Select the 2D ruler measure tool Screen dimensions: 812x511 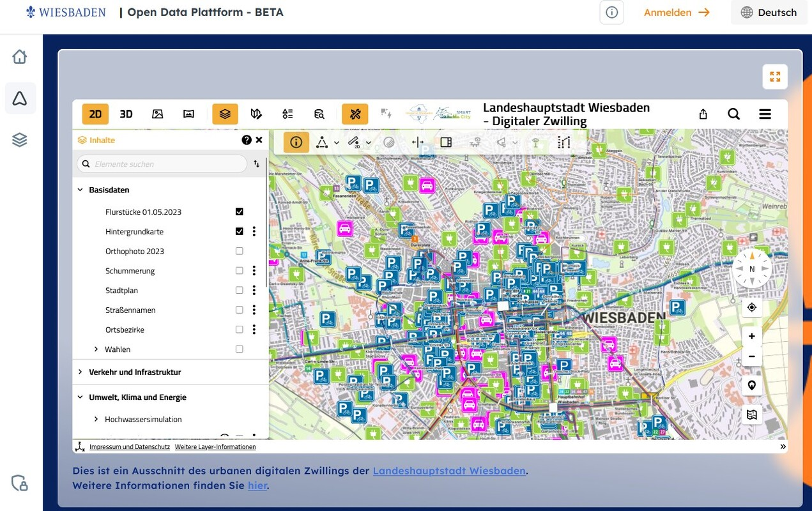(353, 142)
